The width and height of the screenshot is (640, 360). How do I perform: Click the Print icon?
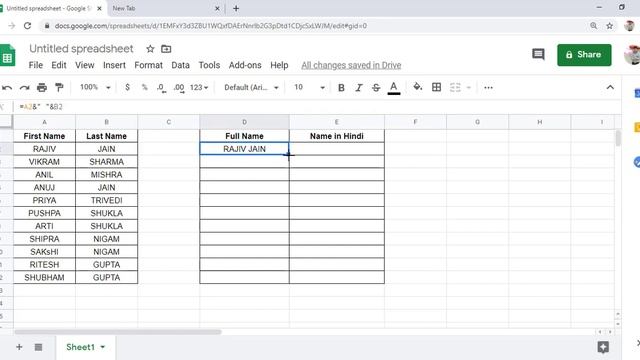42,87
